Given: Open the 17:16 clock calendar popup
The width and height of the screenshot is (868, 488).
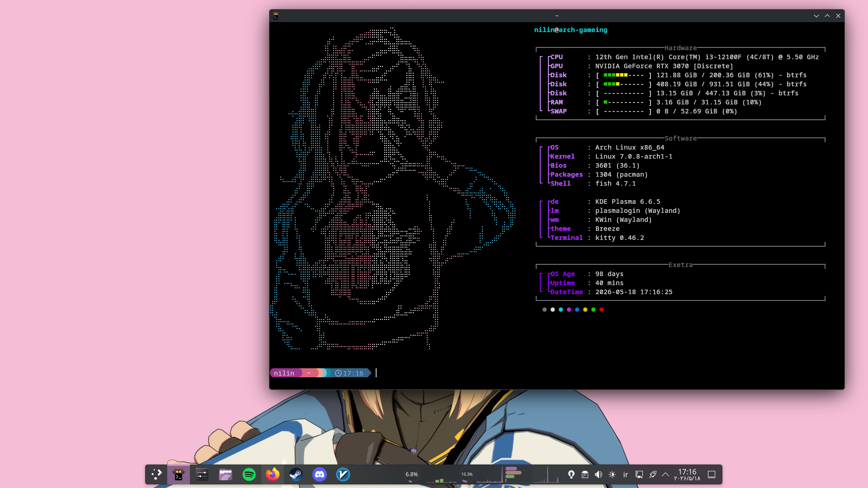Looking at the screenshot, I should tap(687, 474).
